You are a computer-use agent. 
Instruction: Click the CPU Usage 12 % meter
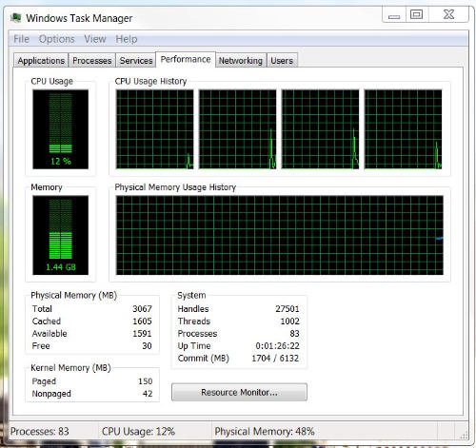[60, 129]
